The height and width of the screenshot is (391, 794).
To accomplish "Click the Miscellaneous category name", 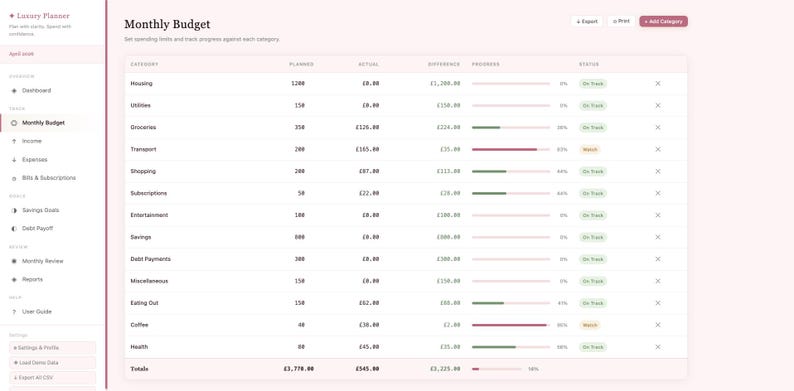I will pos(149,281).
